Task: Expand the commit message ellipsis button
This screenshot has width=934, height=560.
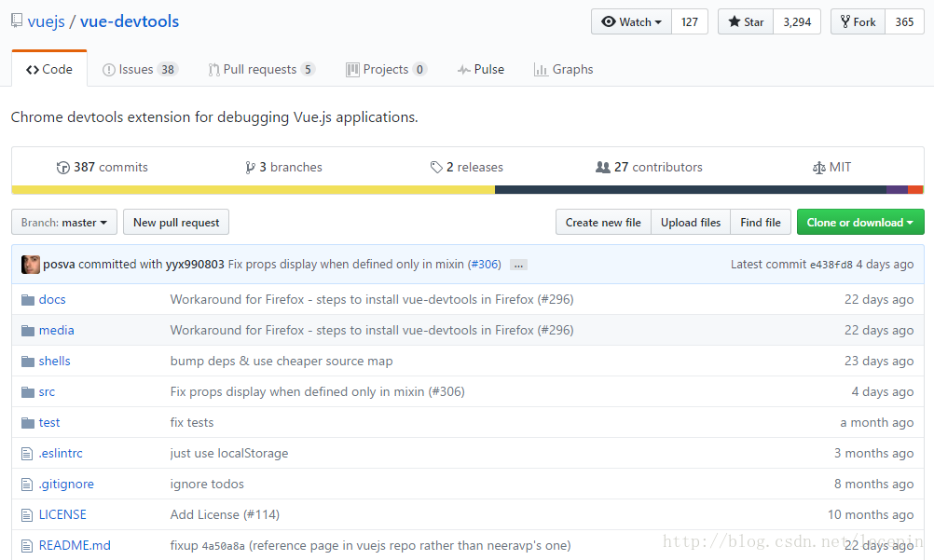Action: click(x=518, y=266)
